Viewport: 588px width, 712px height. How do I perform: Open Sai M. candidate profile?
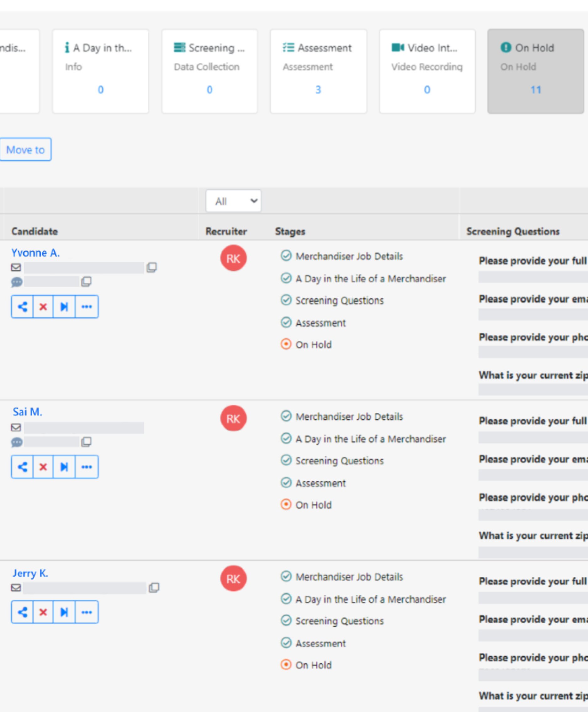click(27, 412)
